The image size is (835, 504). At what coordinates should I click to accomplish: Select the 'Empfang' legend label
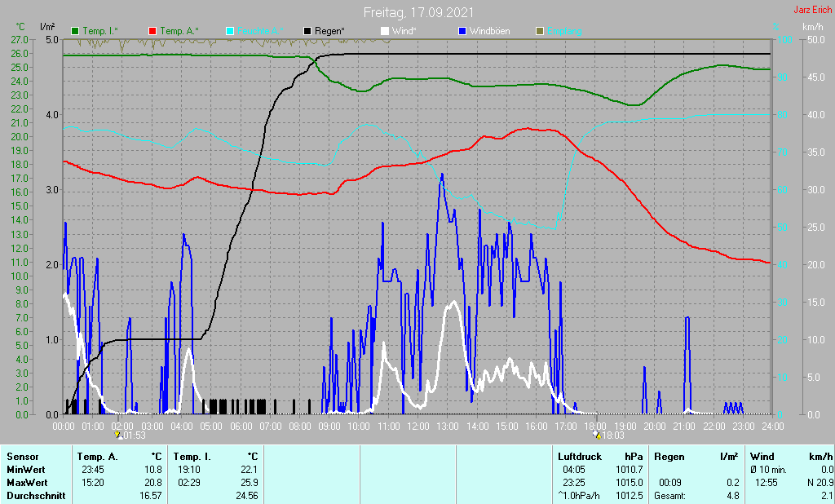[x=564, y=32]
